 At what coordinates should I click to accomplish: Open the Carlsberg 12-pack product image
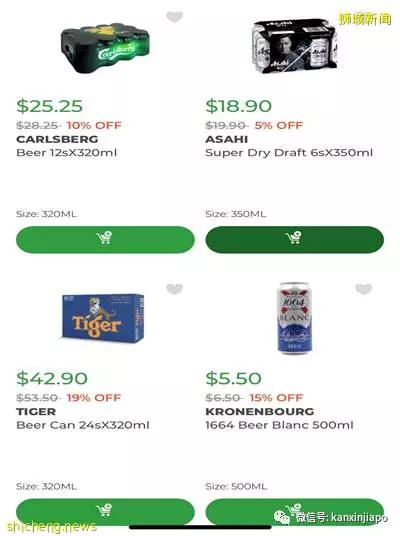pos(105,48)
